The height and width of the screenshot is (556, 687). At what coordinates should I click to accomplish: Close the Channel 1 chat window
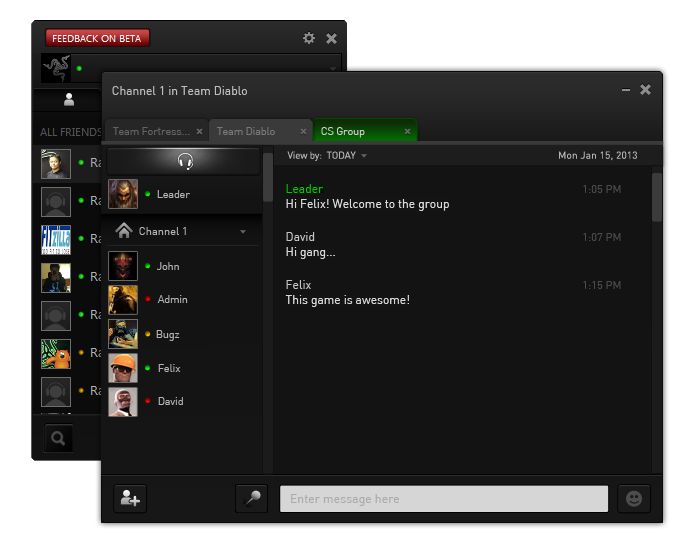(x=645, y=89)
